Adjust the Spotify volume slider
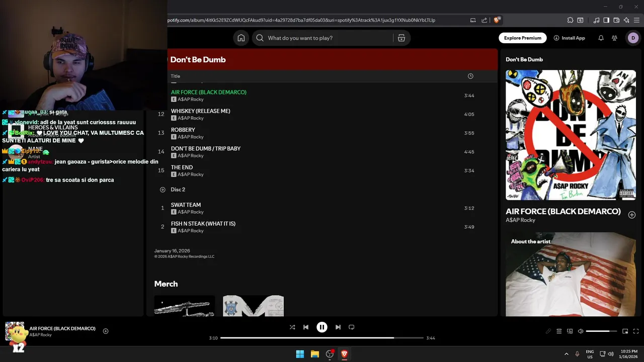The height and width of the screenshot is (362, 644). point(601,331)
